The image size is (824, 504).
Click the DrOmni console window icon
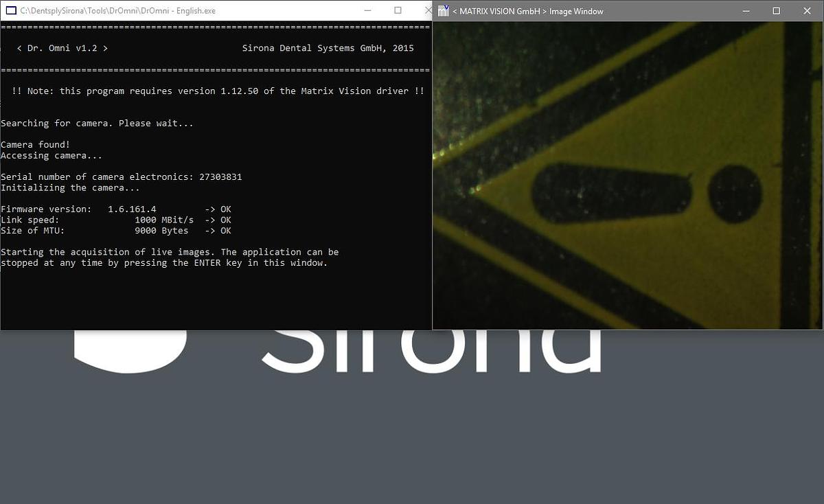(10, 11)
